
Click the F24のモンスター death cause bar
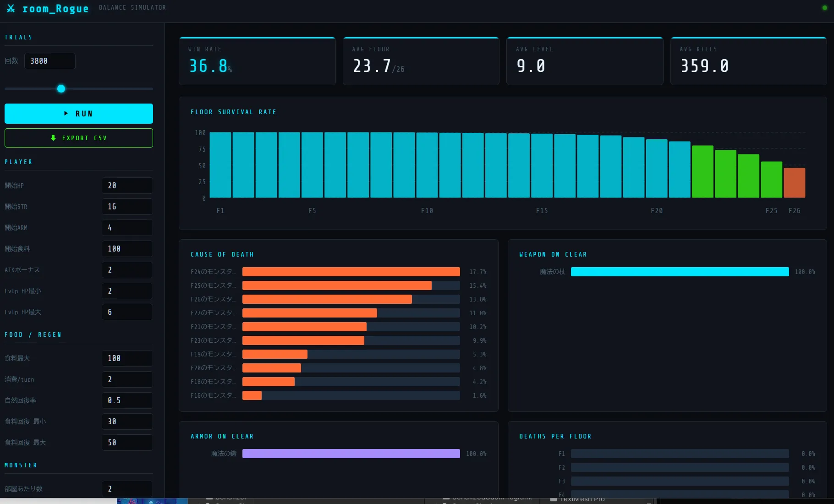pyautogui.click(x=351, y=272)
